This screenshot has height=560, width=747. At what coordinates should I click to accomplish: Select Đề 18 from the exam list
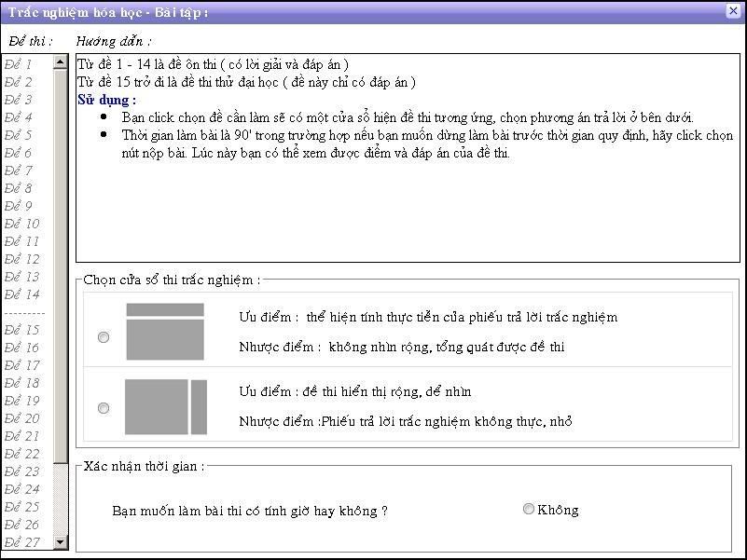tap(21, 383)
